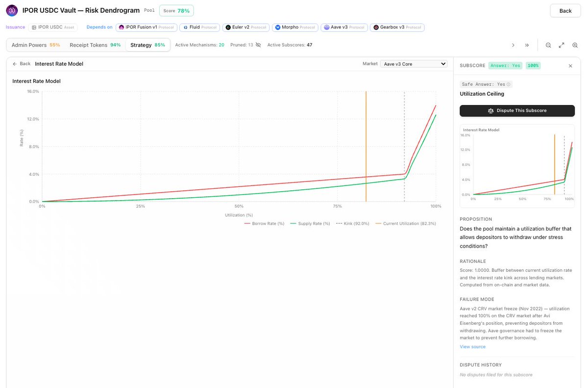Select the Gearbox v3 protocol chip

(397, 27)
